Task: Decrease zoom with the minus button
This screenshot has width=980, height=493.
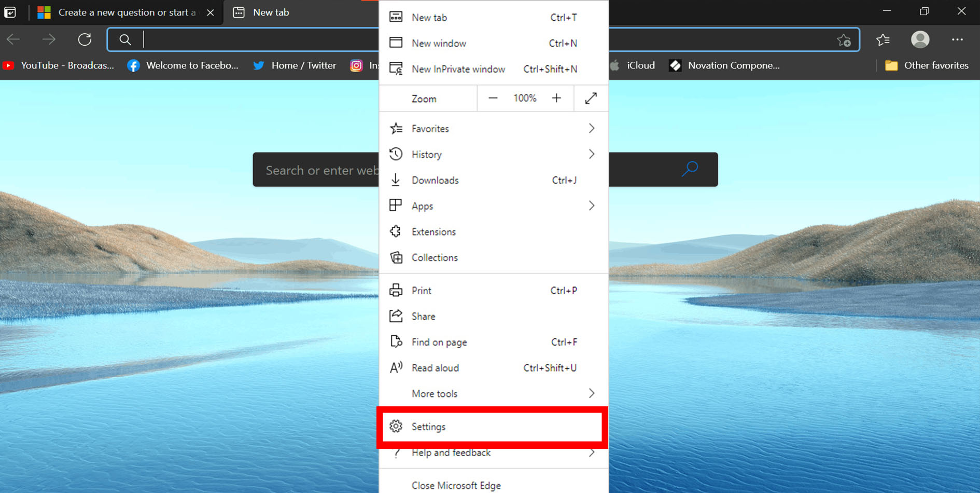Action: (x=493, y=98)
